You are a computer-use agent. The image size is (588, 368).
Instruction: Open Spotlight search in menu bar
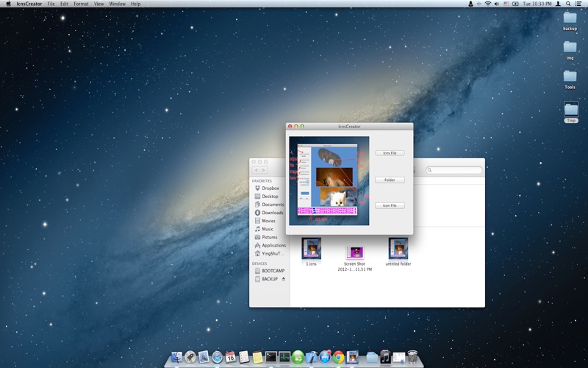(568, 4)
